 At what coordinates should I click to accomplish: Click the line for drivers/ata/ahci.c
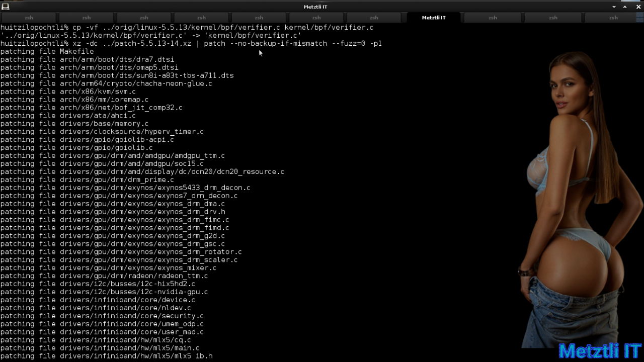tap(68, 116)
